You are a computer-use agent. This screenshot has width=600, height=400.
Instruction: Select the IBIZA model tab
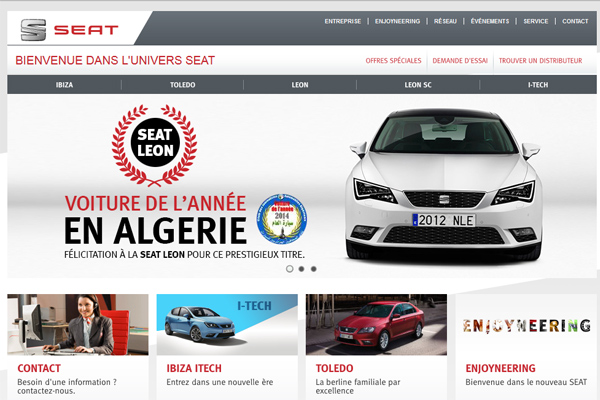click(x=64, y=85)
